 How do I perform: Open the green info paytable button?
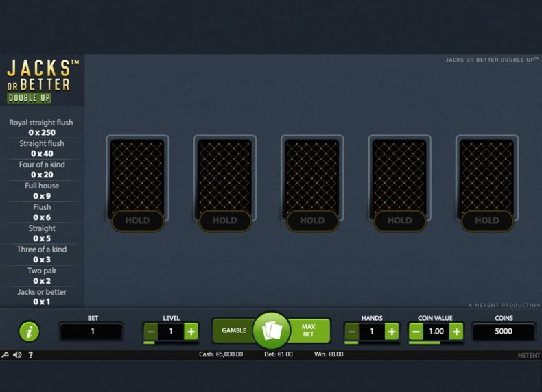point(29,332)
